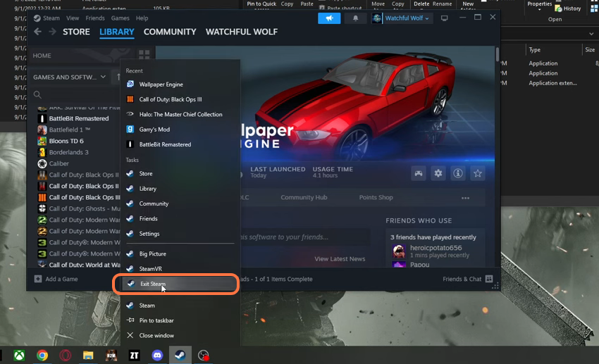The height and width of the screenshot is (364, 599).
Task: Select Borderlands 3 in the library list
Action: [x=68, y=152]
